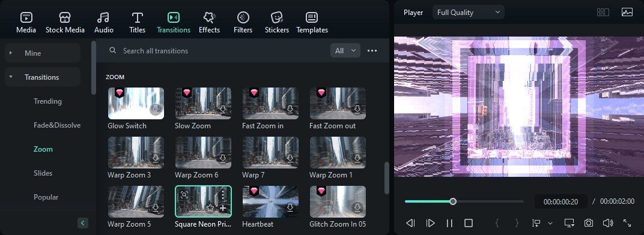Select the Transitions tab
This screenshot has width=644, height=235.
174,23
